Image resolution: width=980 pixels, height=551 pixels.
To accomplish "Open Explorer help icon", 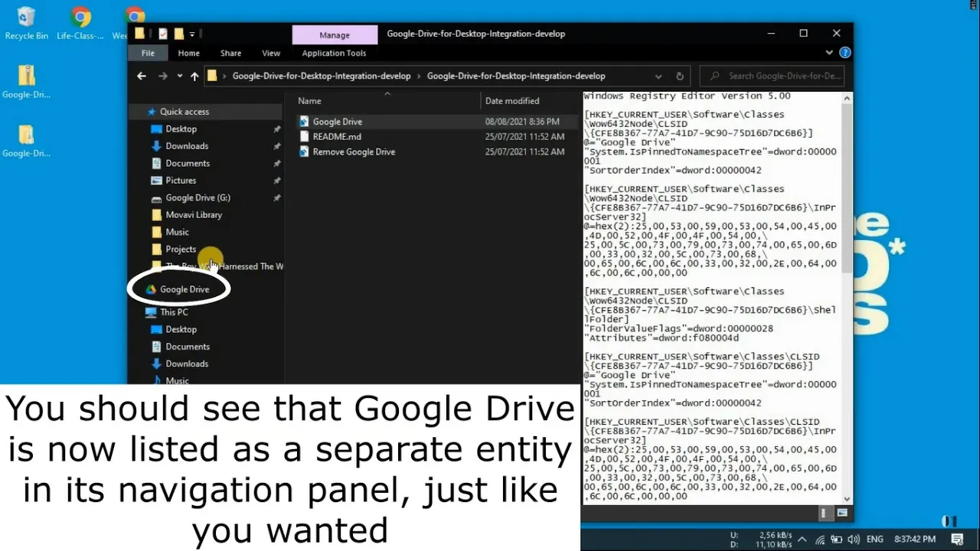I will 845,53.
